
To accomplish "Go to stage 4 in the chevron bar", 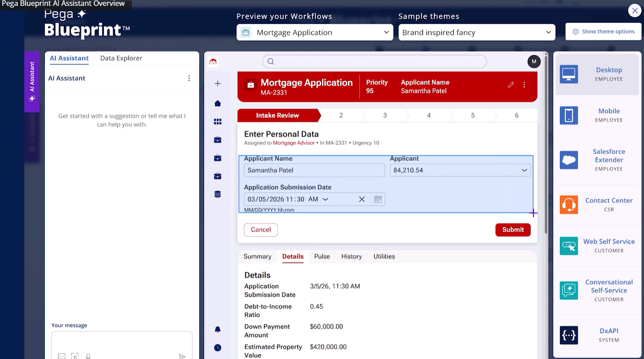I will pos(429,116).
